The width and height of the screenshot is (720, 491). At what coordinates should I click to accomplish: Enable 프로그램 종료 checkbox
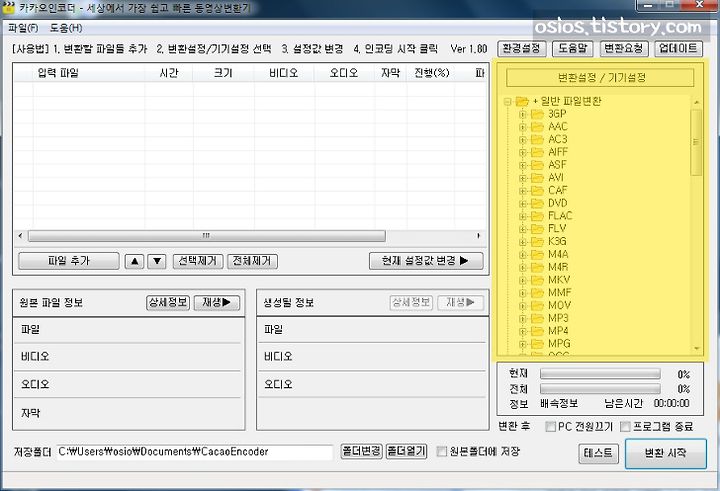(x=625, y=426)
